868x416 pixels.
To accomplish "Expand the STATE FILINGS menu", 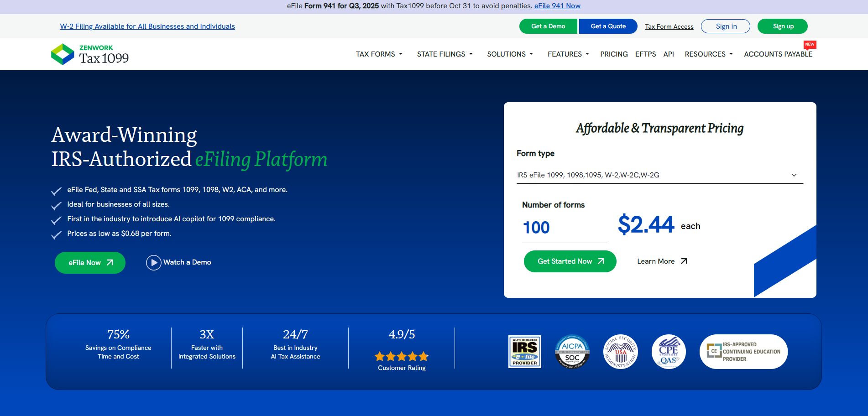I will point(444,54).
